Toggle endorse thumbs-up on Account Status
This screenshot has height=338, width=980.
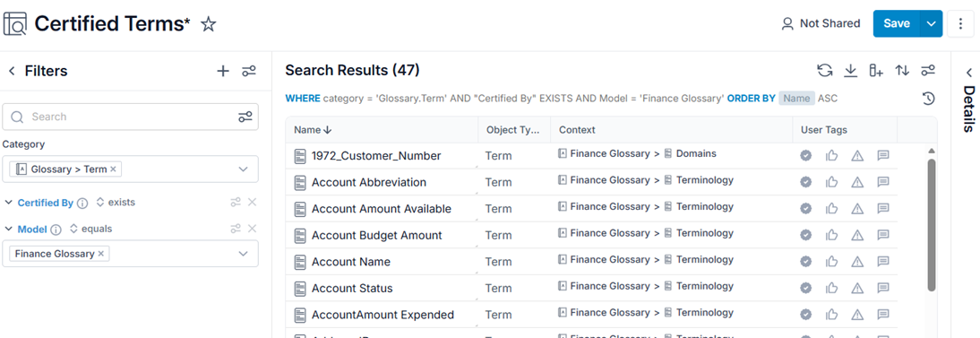pyautogui.click(x=832, y=288)
